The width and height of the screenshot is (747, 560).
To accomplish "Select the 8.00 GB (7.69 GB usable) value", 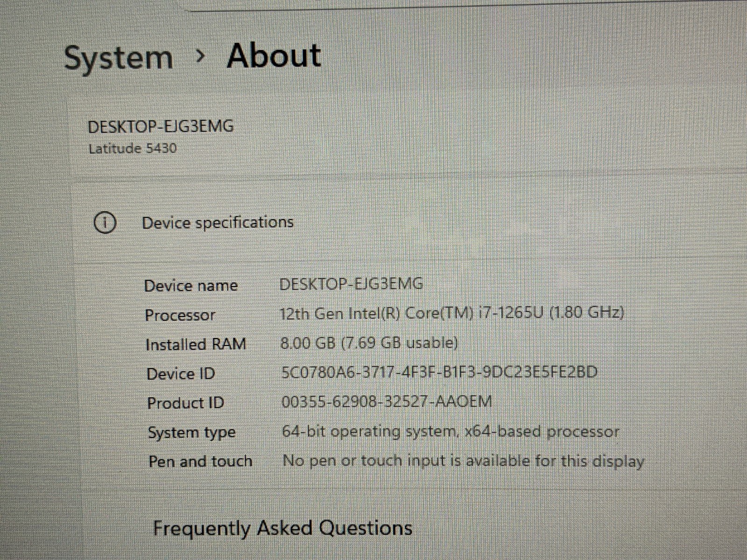I will 369,343.
